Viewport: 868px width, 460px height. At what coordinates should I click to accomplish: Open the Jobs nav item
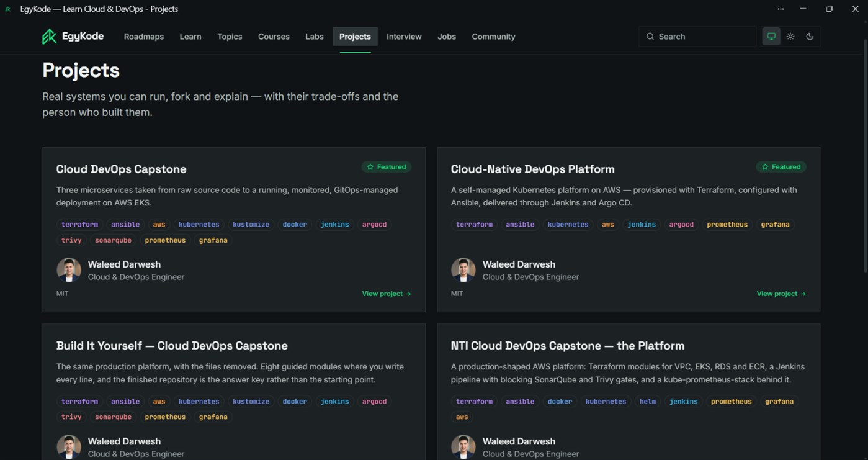point(447,37)
